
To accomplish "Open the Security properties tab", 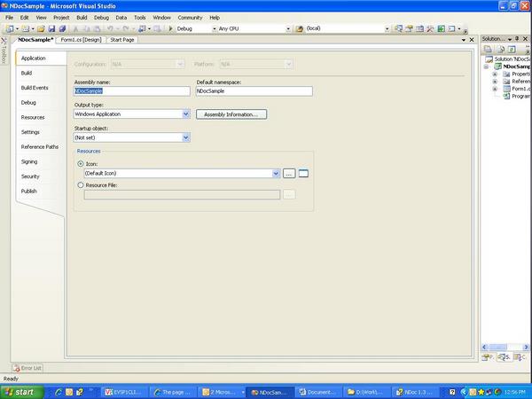I will click(x=30, y=176).
